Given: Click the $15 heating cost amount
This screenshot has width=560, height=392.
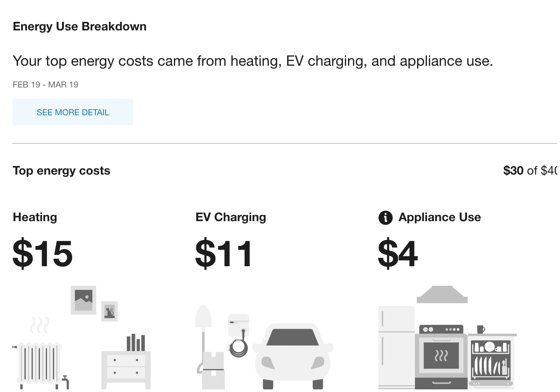Looking at the screenshot, I should point(42,254).
